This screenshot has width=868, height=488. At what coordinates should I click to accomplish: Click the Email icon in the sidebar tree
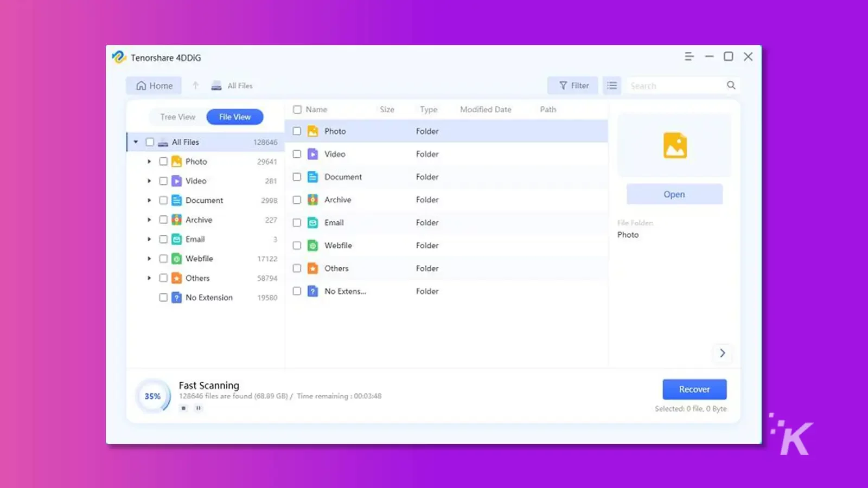(177, 239)
